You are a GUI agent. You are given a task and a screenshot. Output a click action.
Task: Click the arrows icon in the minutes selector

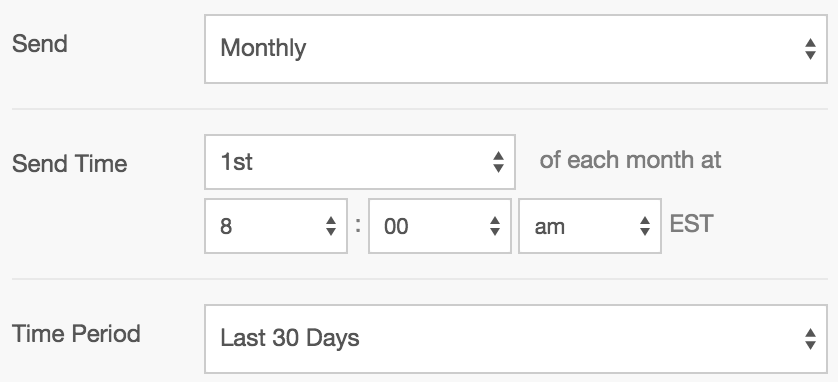pyautogui.click(x=495, y=226)
